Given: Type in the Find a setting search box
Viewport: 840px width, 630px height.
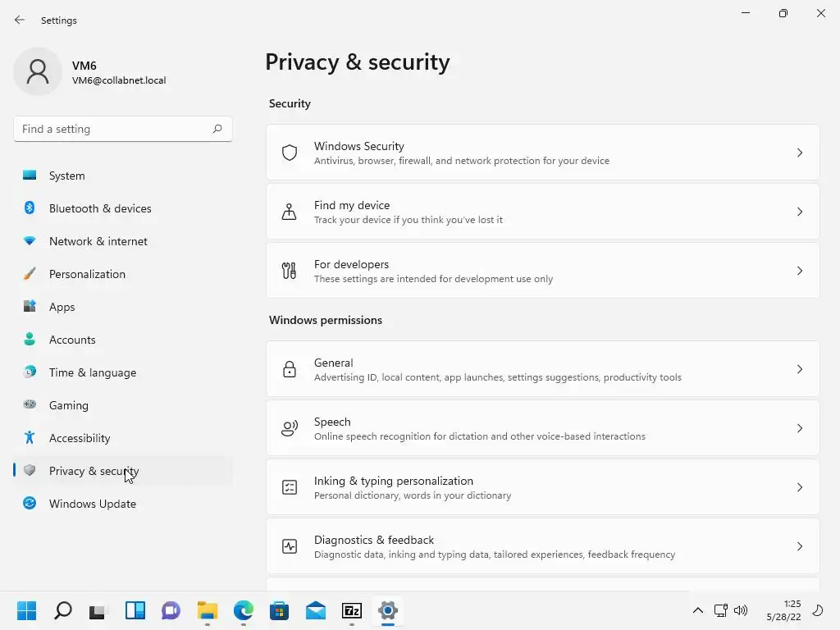Looking at the screenshot, I should [113, 129].
